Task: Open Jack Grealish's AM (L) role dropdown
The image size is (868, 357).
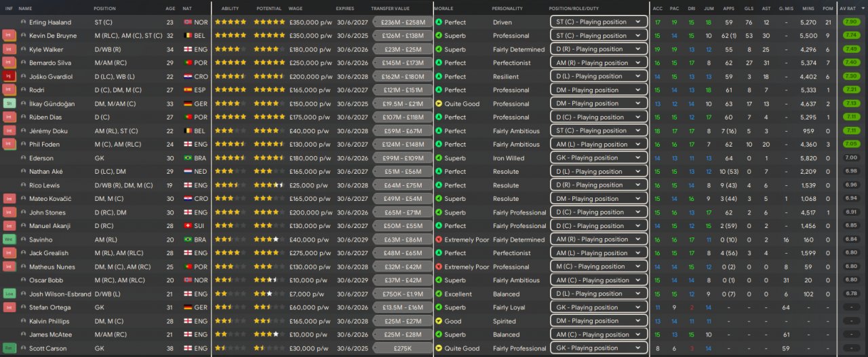Action: pos(599,252)
